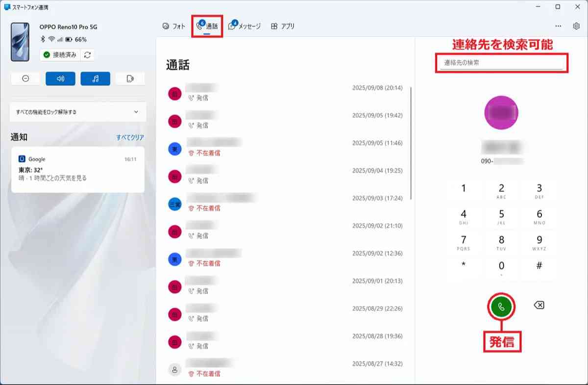The image size is (588, 385).
Task: Click the 連絡先の検索 search field
Action: click(501, 63)
